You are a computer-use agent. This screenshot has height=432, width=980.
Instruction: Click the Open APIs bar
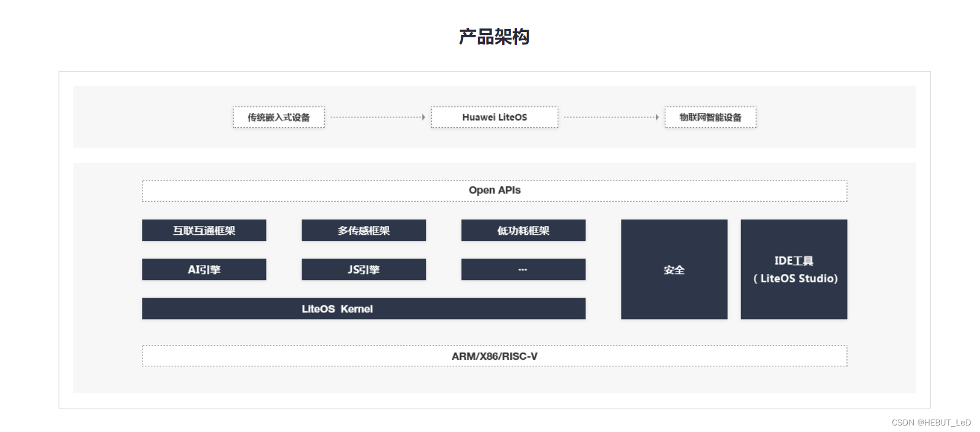click(x=494, y=191)
